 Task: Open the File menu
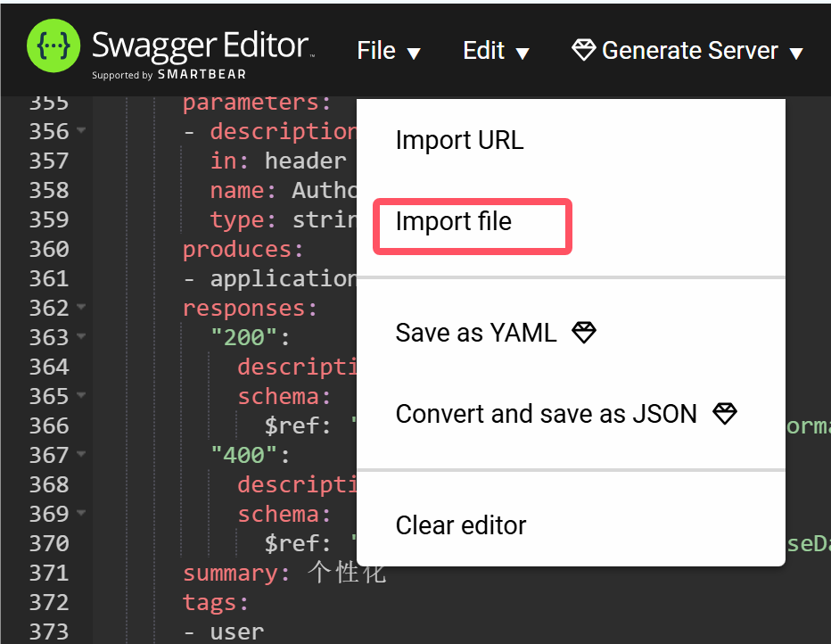point(388,51)
